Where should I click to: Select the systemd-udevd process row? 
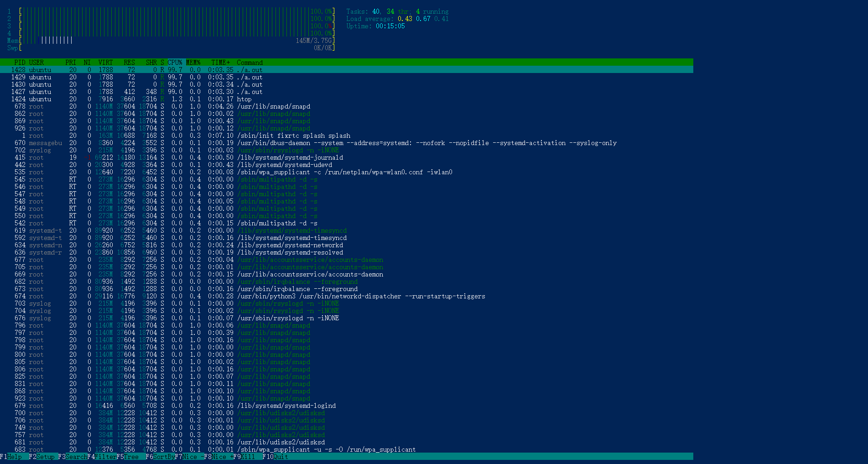(x=347, y=165)
